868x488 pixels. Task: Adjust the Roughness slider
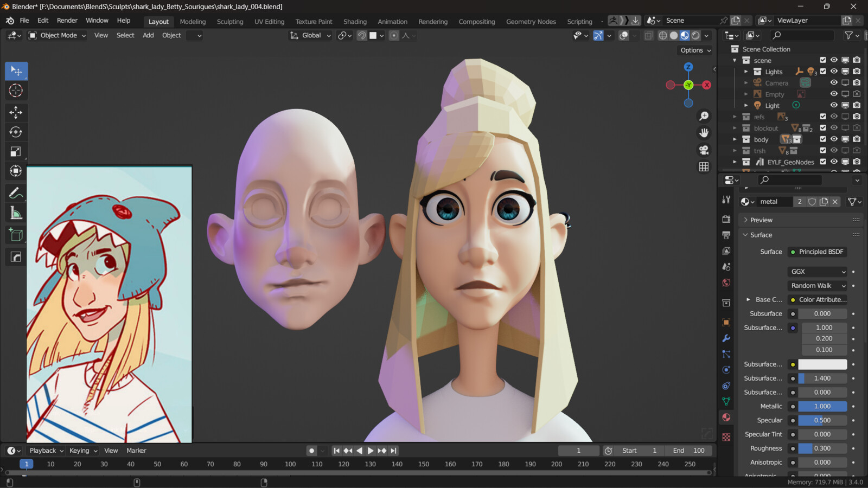tap(822, 448)
